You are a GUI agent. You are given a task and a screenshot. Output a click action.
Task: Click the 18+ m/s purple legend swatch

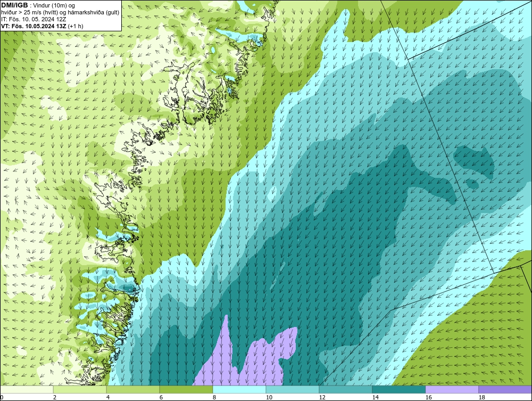(x=505, y=389)
